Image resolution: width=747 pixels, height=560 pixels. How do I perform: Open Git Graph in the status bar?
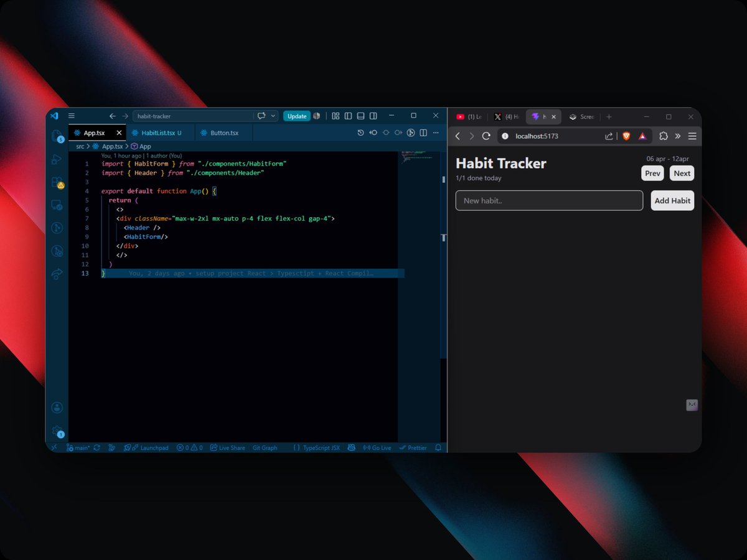[x=265, y=447]
